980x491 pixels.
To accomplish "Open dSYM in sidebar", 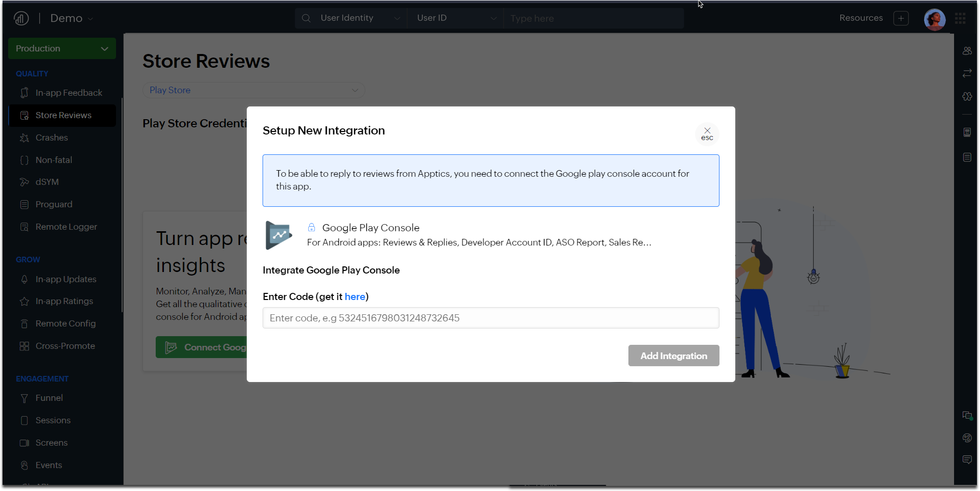I will click(x=62, y=182).
